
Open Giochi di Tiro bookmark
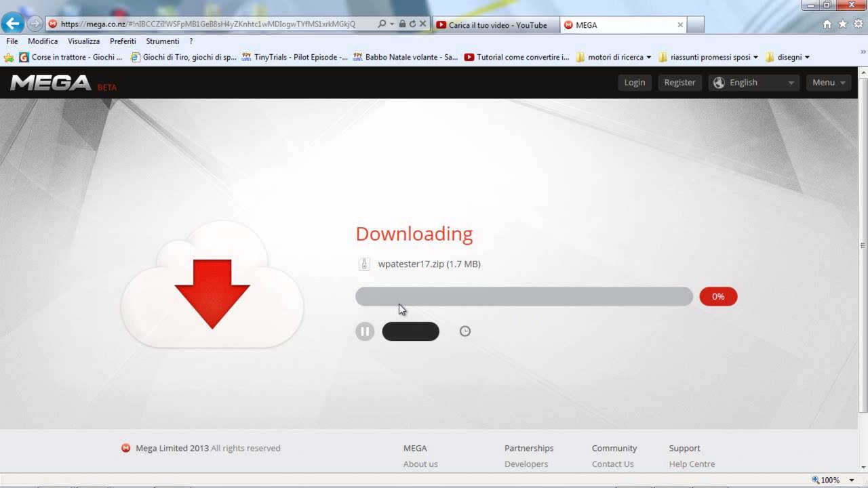184,58
